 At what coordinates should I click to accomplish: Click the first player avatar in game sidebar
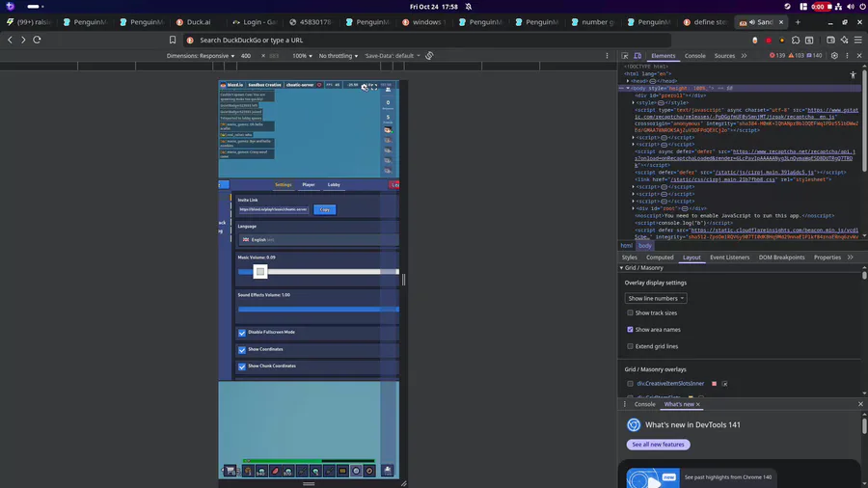[388, 130]
